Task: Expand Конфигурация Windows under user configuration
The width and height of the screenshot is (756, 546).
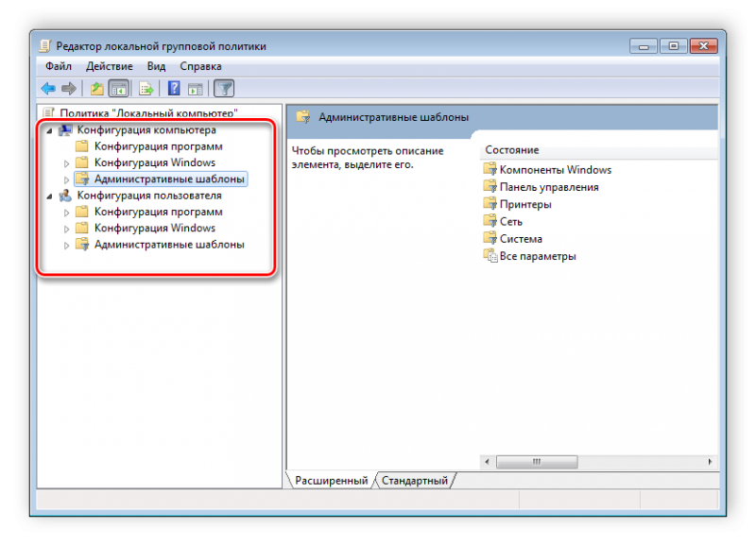Action: pos(66,229)
